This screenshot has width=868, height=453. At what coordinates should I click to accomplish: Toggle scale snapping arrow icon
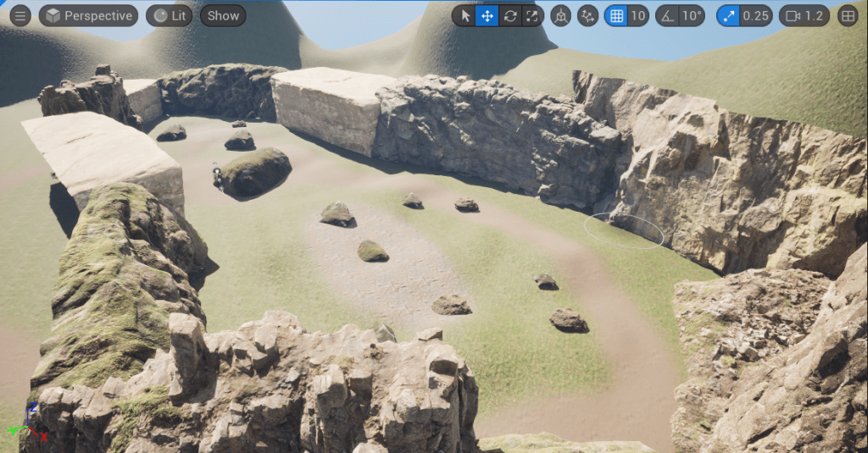pyautogui.click(x=728, y=15)
